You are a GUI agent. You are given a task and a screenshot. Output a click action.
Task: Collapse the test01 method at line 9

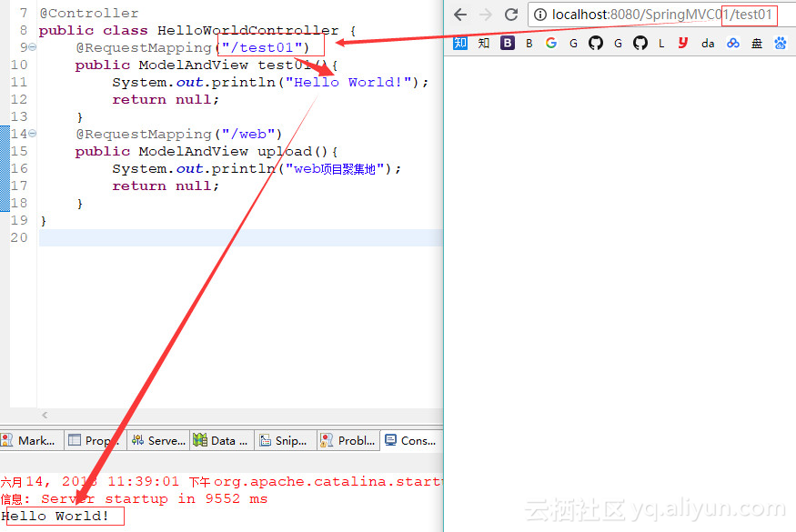33,47
